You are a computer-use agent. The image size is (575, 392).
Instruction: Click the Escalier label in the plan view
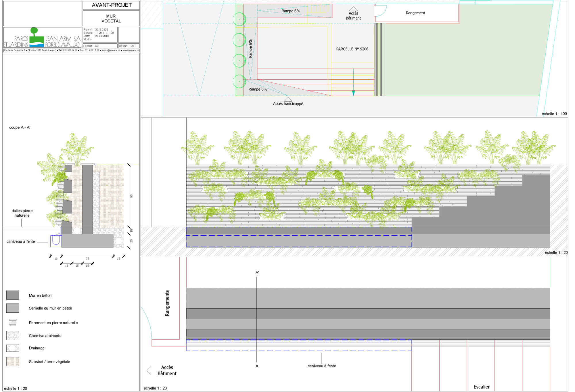[482, 387]
